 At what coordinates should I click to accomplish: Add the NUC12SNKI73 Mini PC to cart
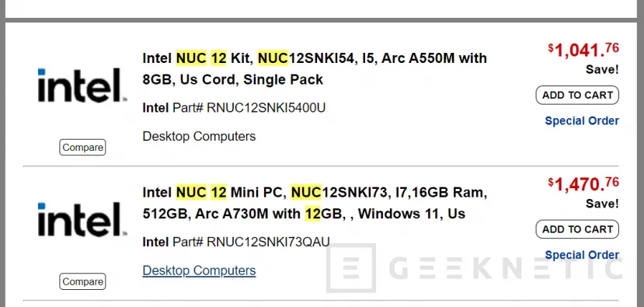coord(577,229)
